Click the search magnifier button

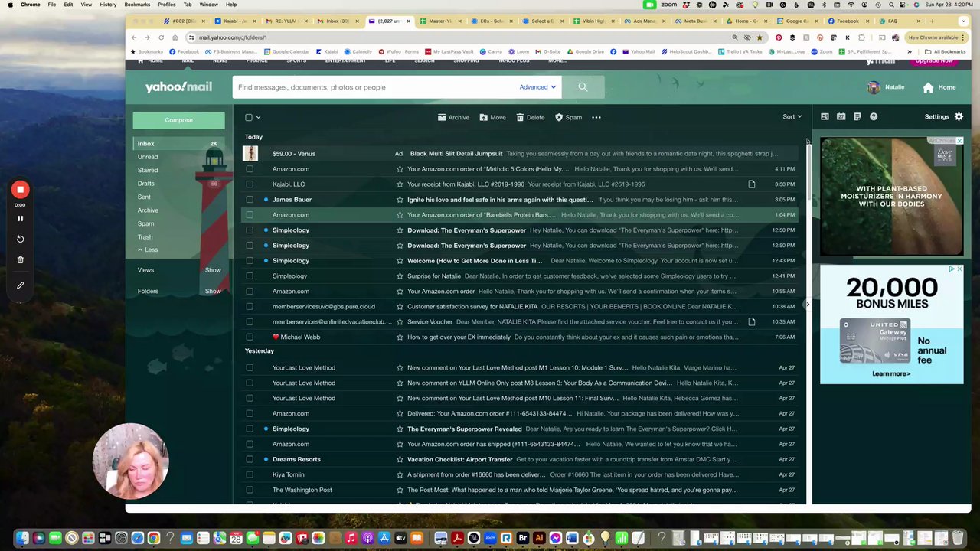583,87
